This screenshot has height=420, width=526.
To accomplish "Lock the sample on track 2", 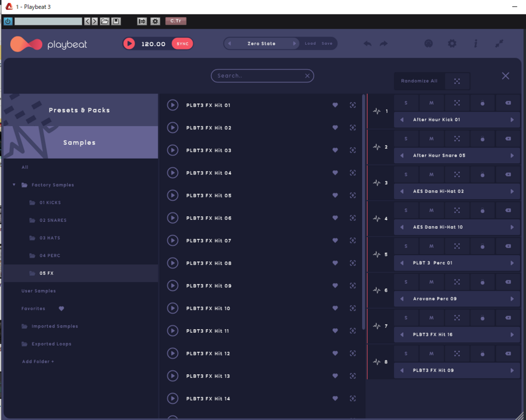I will pyautogui.click(x=482, y=139).
